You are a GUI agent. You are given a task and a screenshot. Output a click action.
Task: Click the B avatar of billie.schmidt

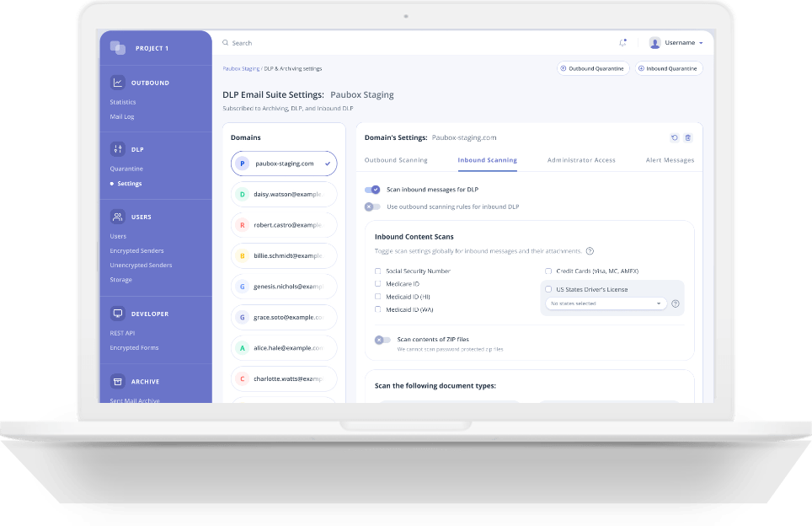242,255
